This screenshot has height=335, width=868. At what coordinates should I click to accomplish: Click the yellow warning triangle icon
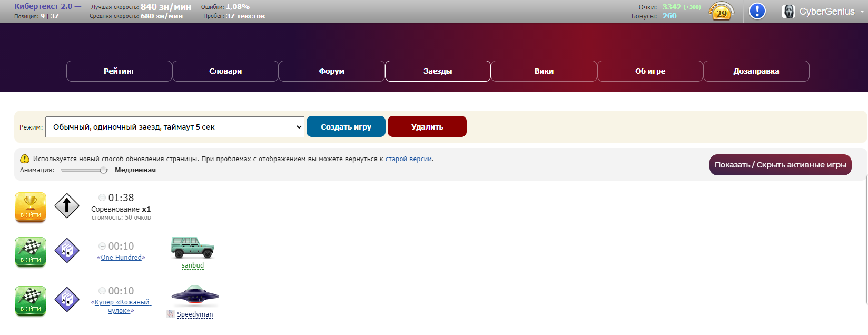[25, 159]
